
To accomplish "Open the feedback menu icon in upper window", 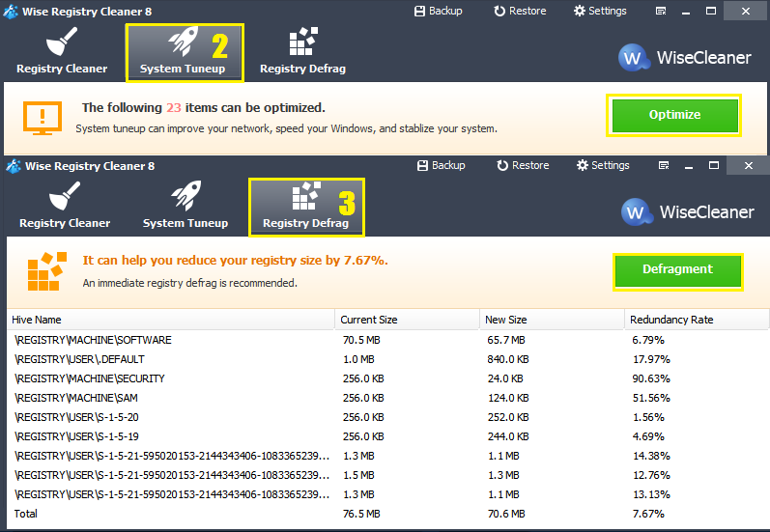I will pyautogui.click(x=661, y=12).
